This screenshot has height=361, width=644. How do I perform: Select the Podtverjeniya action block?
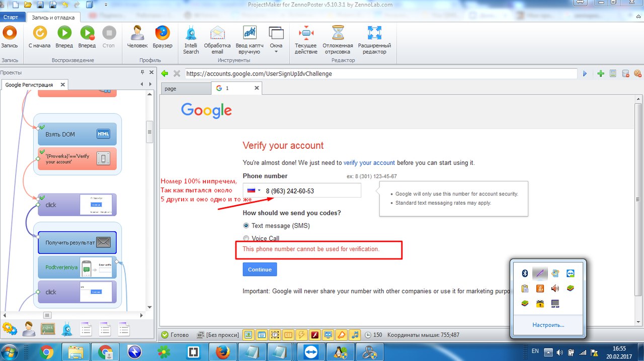(77, 267)
